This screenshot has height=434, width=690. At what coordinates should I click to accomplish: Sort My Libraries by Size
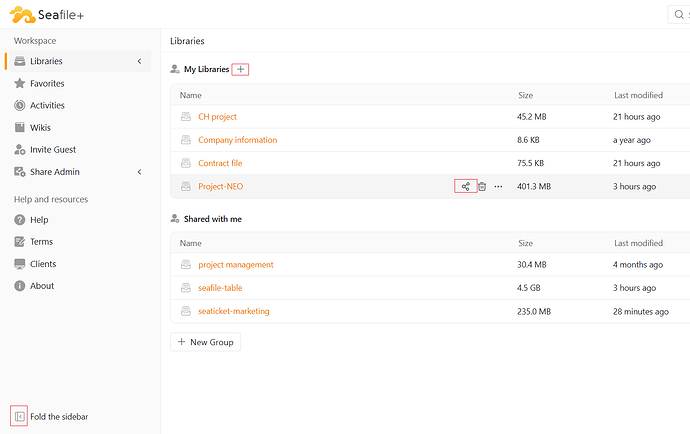(525, 95)
